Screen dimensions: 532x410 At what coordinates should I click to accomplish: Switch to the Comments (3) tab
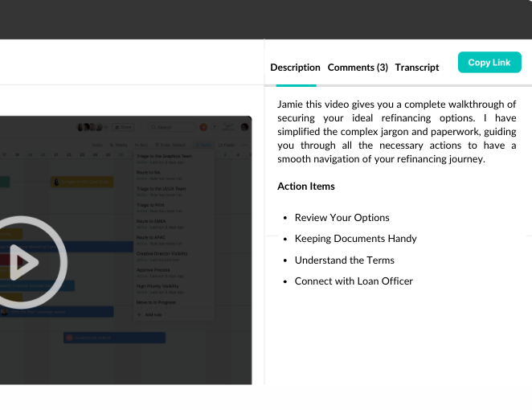pyautogui.click(x=358, y=68)
